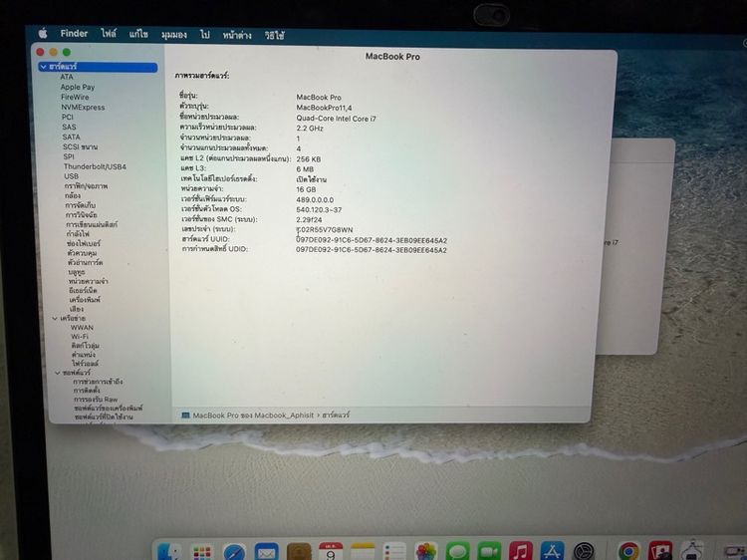Viewport: 747px width, 560px height.
Task: Select PCI in the sidebar
Action: [68, 117]
